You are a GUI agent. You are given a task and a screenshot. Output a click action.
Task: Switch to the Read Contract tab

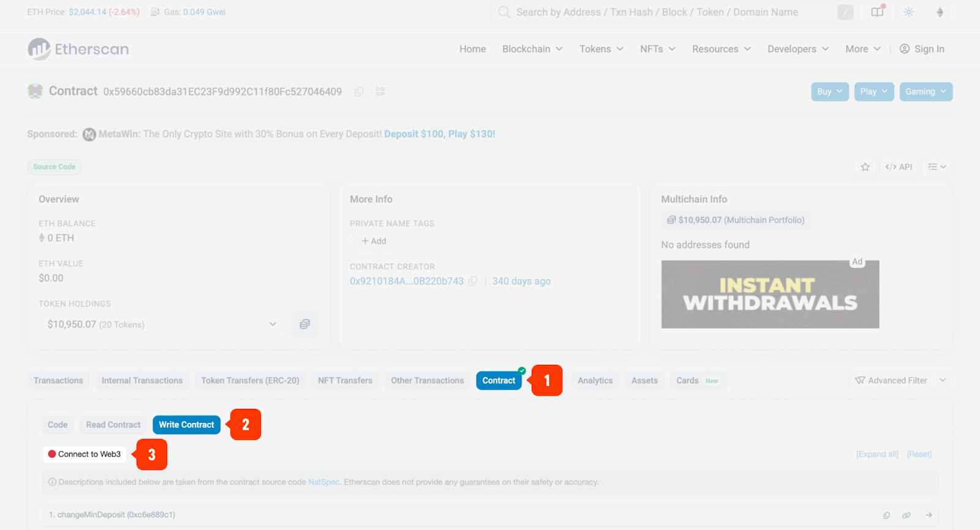tap(113, 425)
